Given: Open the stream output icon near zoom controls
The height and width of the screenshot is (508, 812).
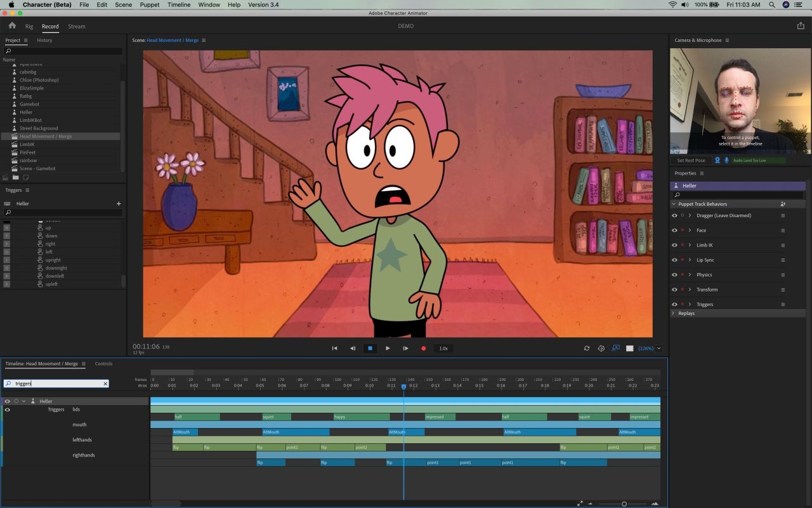Looking at the screenshot, I should tap(615, 348).
